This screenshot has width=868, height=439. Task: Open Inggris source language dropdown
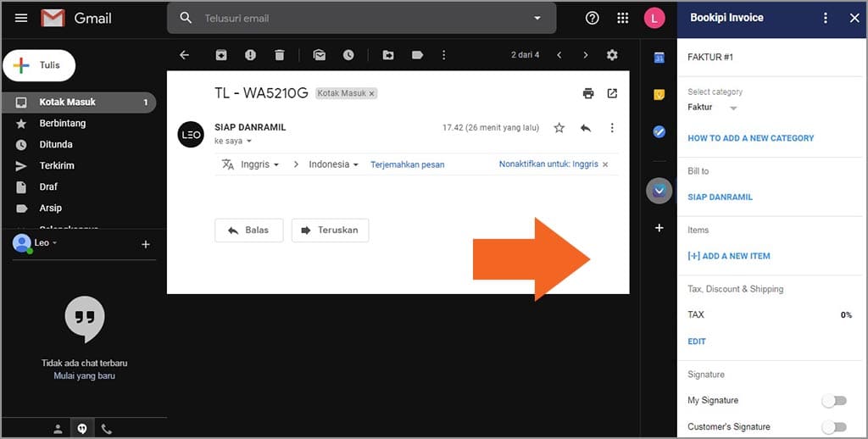point(259,164)
